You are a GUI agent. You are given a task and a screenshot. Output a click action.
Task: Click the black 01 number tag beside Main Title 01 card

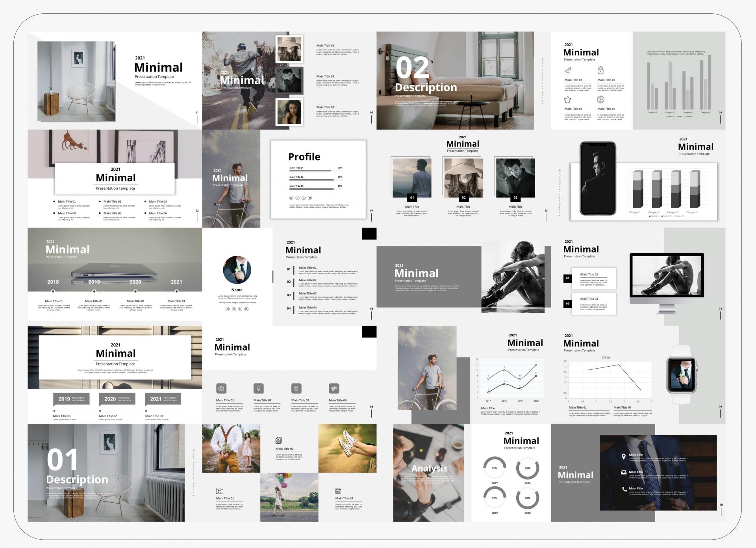click(567, 278)
